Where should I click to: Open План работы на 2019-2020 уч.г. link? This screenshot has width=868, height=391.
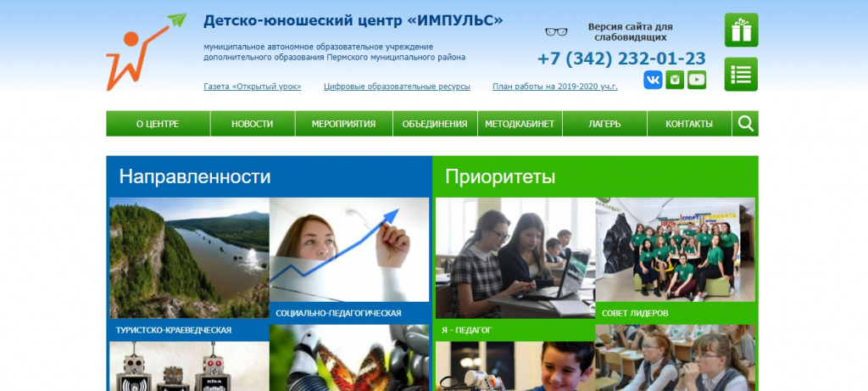point(555,87)
